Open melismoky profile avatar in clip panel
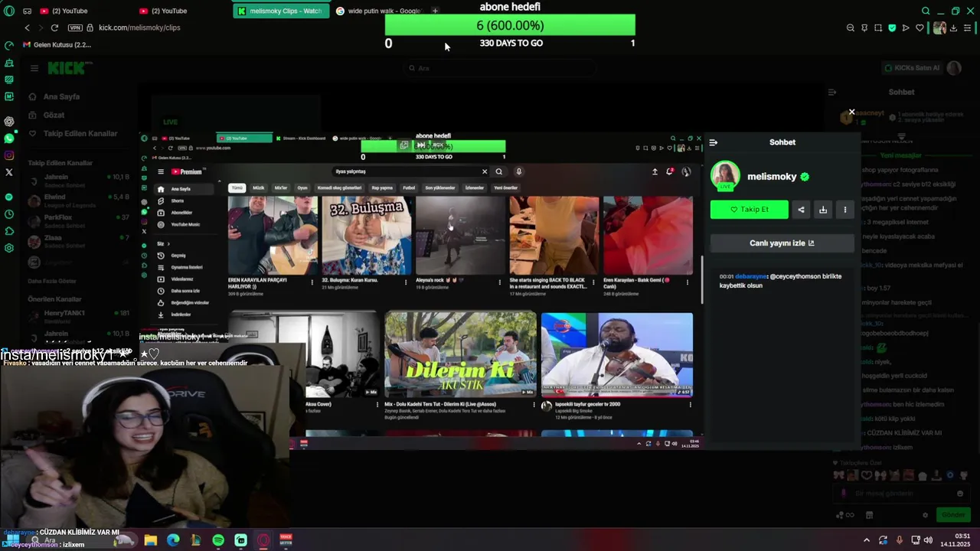Image resolution: width=980 pixels, height=551 pixels. point(725,176)
